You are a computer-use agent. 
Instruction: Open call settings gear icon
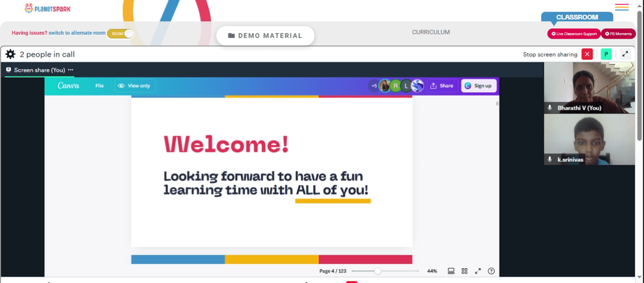tap(10, 54)
